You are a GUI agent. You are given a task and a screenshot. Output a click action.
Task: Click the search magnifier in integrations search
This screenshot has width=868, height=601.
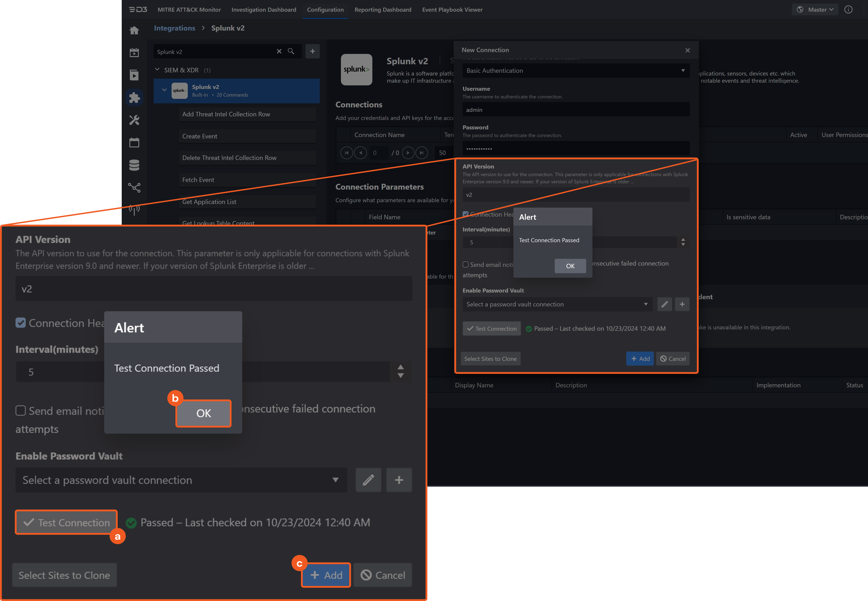(x=291, y=51)
